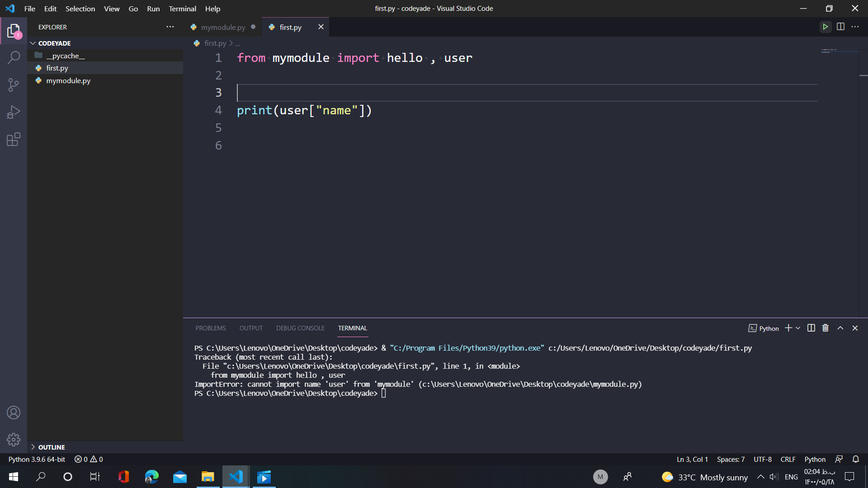Click the feedback icon in status bar

pyautogui.click(x=839, y=459)
